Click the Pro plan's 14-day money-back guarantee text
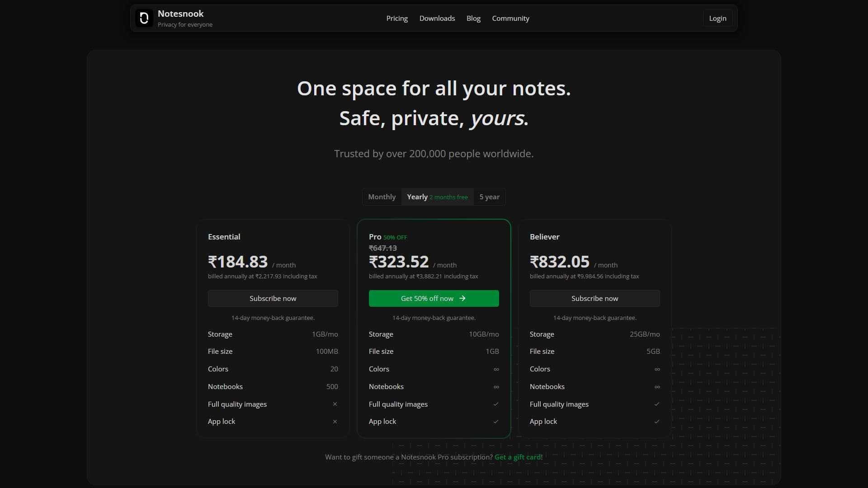Screen dimensions: 868x488 [434, 318]
